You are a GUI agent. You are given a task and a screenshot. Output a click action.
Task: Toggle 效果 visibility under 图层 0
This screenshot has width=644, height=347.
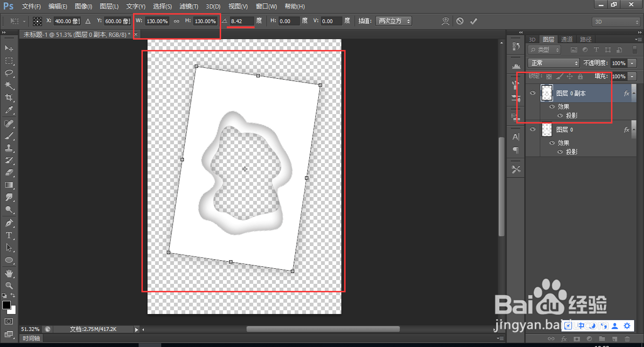552,143
